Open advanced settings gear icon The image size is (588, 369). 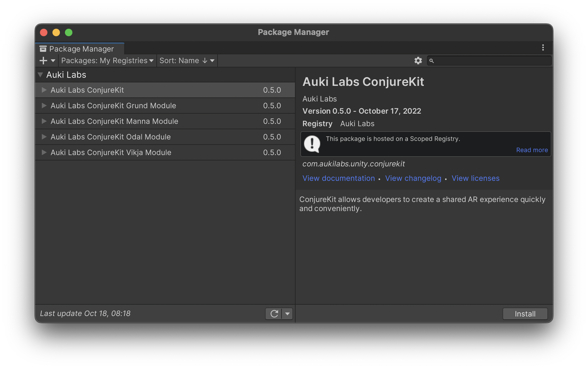pyautogui.click(x=418, y=61)
